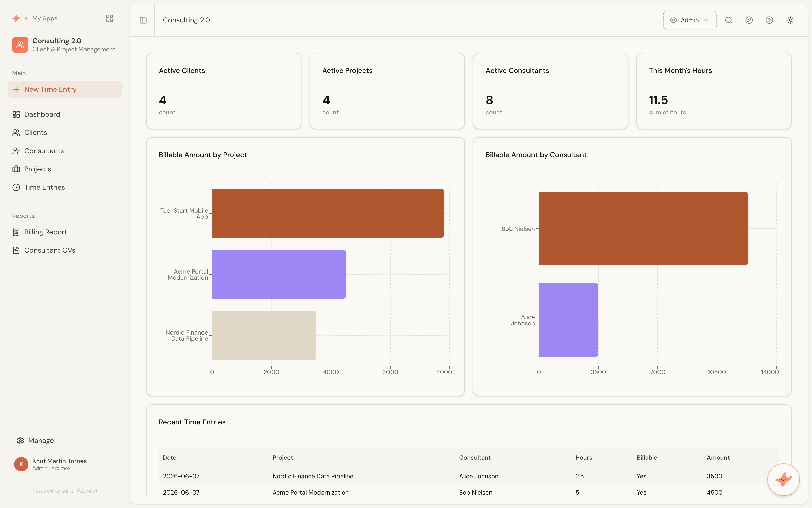
Task: Open the compass explore icon
Action: coord(749,20)
